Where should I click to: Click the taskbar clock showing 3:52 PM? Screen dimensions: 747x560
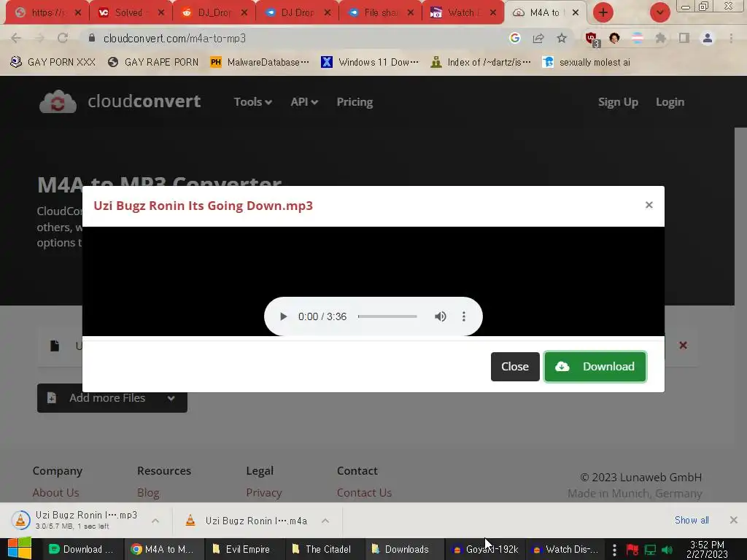click(x=707, y=549)
